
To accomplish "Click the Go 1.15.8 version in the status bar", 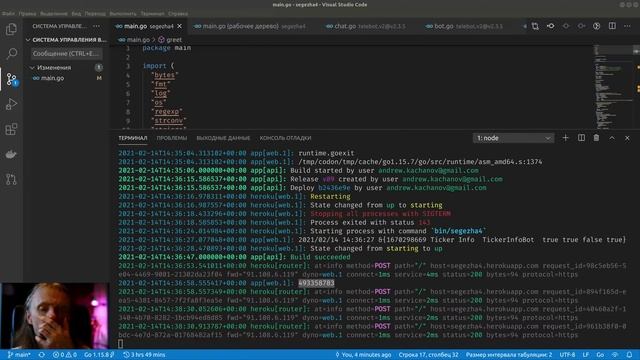I will [99, 355].
